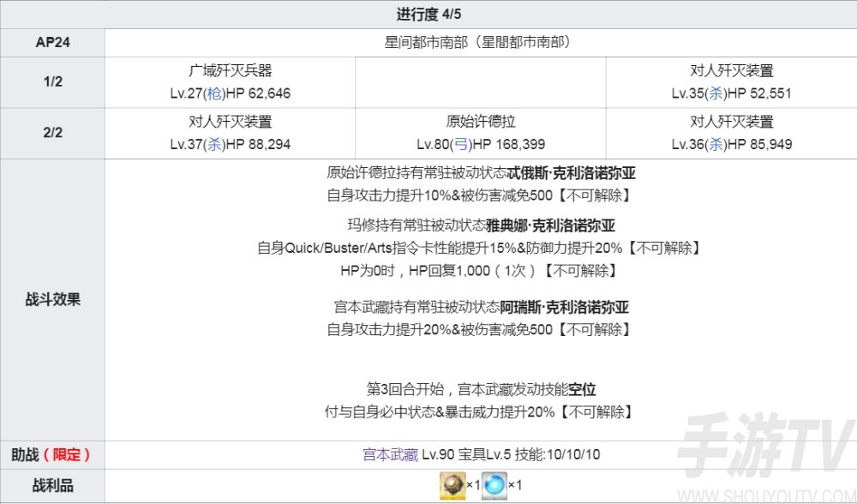Screen dimensions: 857x504
Task: Select the 战斗效果 row label
Action: point(52,299)
